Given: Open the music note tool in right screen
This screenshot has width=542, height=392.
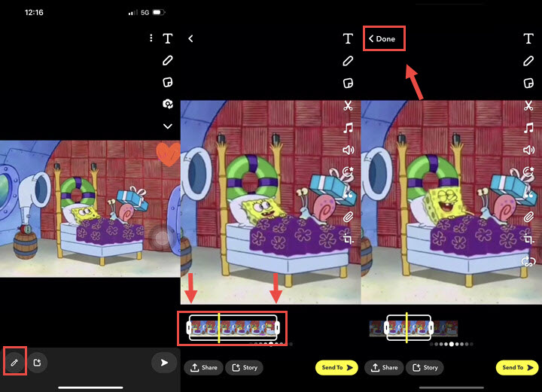Looking at the screenshot, I should 528,128.
